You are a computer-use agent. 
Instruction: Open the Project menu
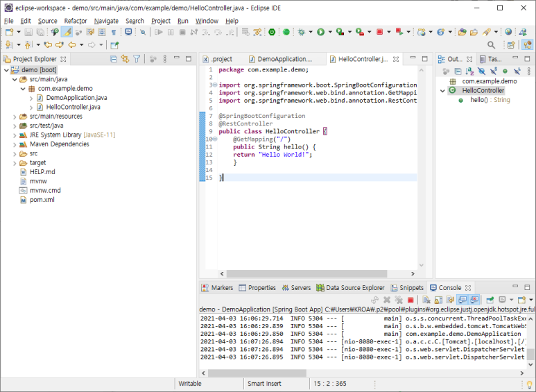pos(161,21)
